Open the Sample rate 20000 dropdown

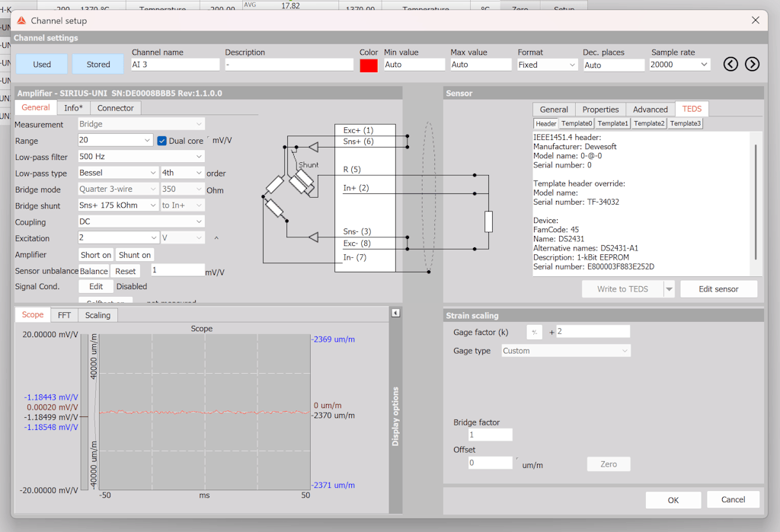click(x=704, y=65)
